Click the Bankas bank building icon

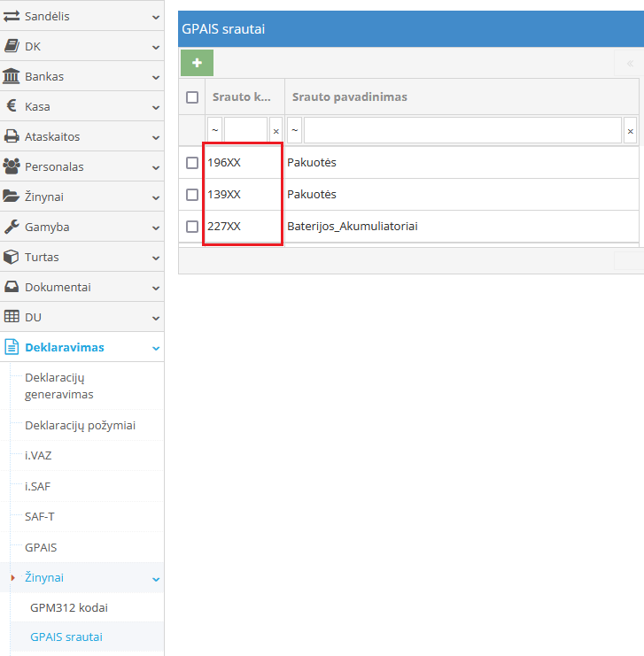(x=12, y=76)
